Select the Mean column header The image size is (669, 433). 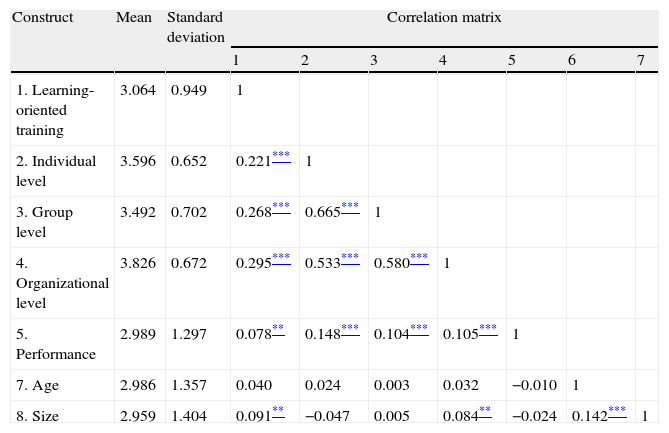[x=133, y=18]
